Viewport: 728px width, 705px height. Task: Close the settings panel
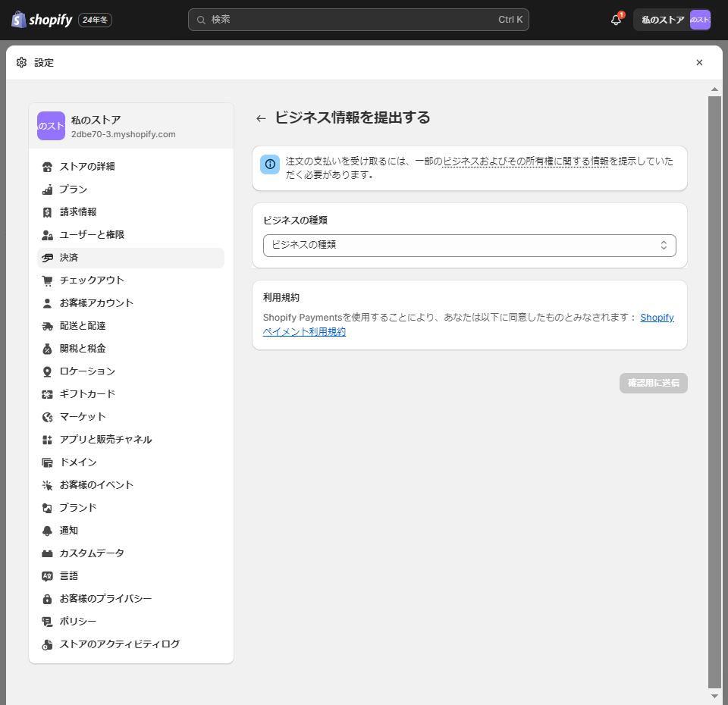coord(699,62)
